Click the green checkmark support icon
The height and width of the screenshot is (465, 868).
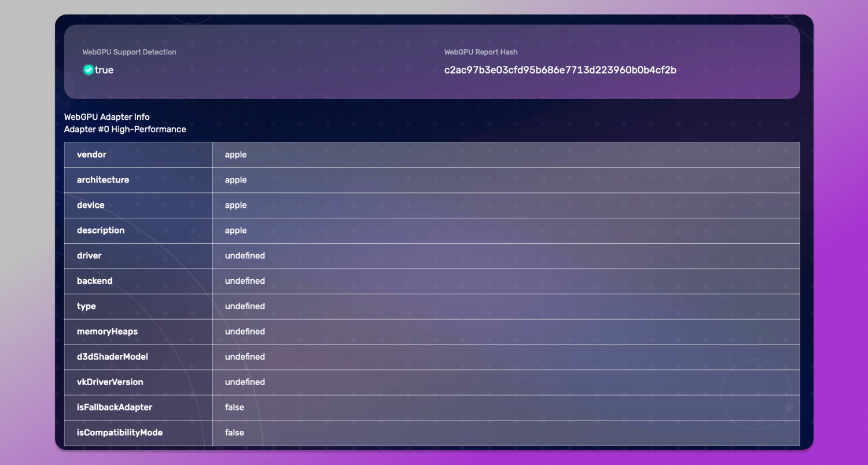(88, 69)
